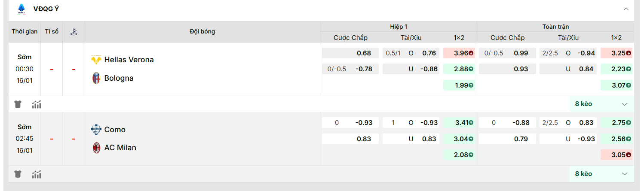Image resolution: width=644 pixels, height=191 pixels.
Task: Choose first-half under odds -0.86
Action: (x=411, y=69)
